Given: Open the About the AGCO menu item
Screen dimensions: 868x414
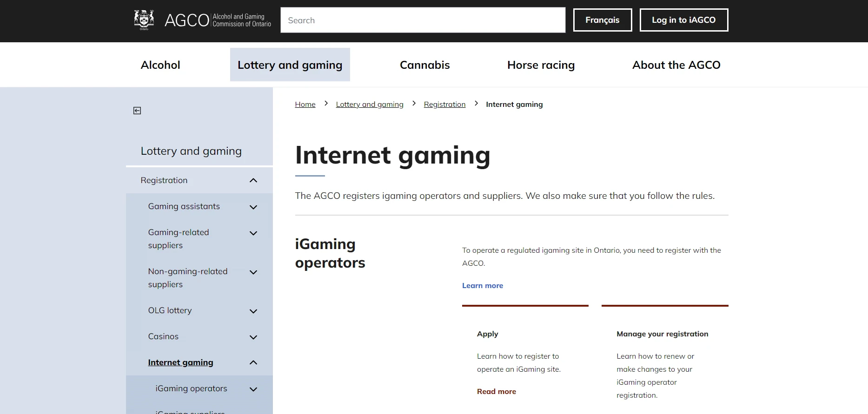Looking at the screenshot, I should coord(676,65).
